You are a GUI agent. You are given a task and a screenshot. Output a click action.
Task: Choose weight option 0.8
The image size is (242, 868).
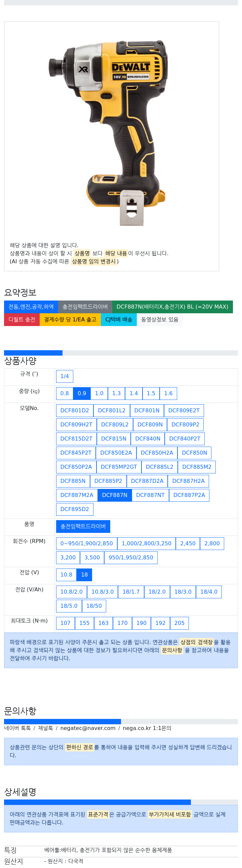pos(65,393)
